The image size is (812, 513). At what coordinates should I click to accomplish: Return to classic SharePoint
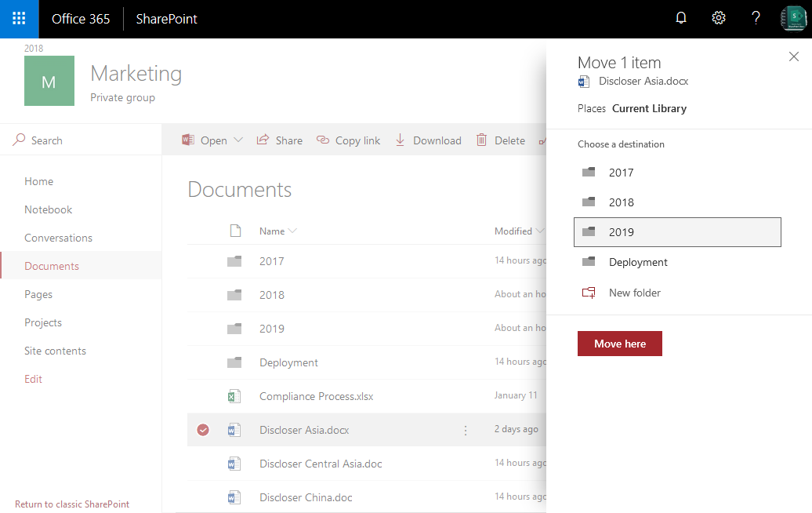pyautogui.click(x=71, y=504)
